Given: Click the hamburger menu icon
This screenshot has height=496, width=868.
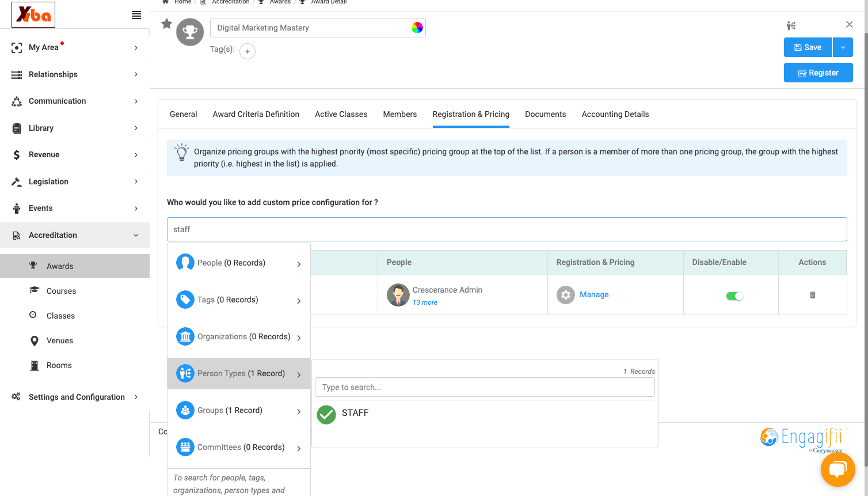Looking at the screenshot, I should click(x=136, y=15).
